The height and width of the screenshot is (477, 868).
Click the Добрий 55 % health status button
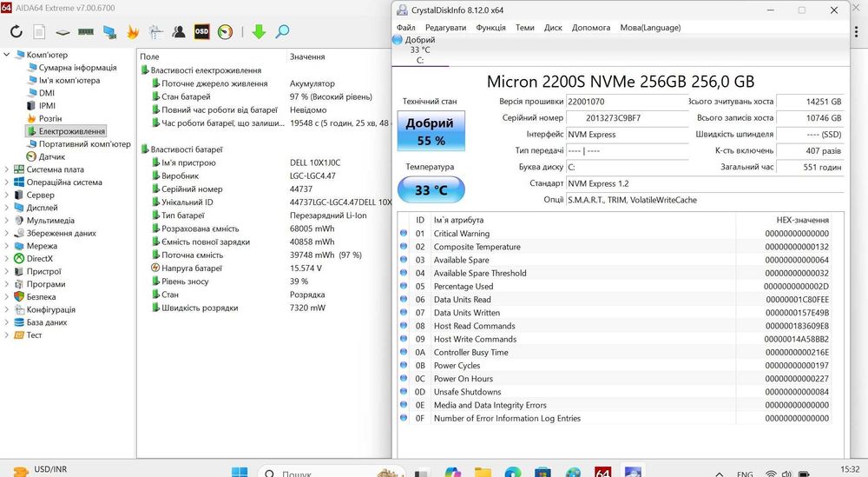tap(431, 131)
